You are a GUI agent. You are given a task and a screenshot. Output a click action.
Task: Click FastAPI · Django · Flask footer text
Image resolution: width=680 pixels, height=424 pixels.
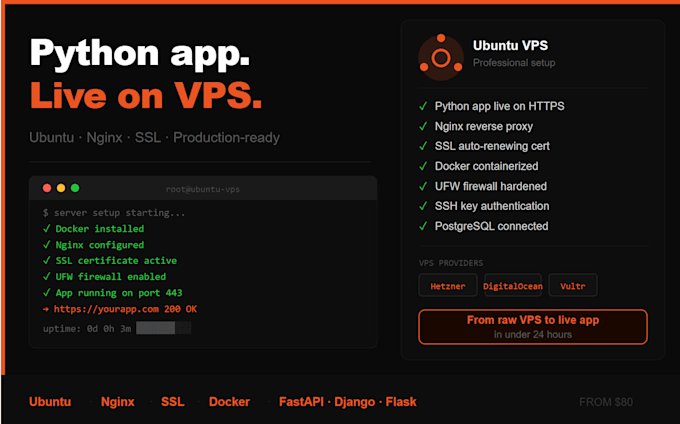348,401
